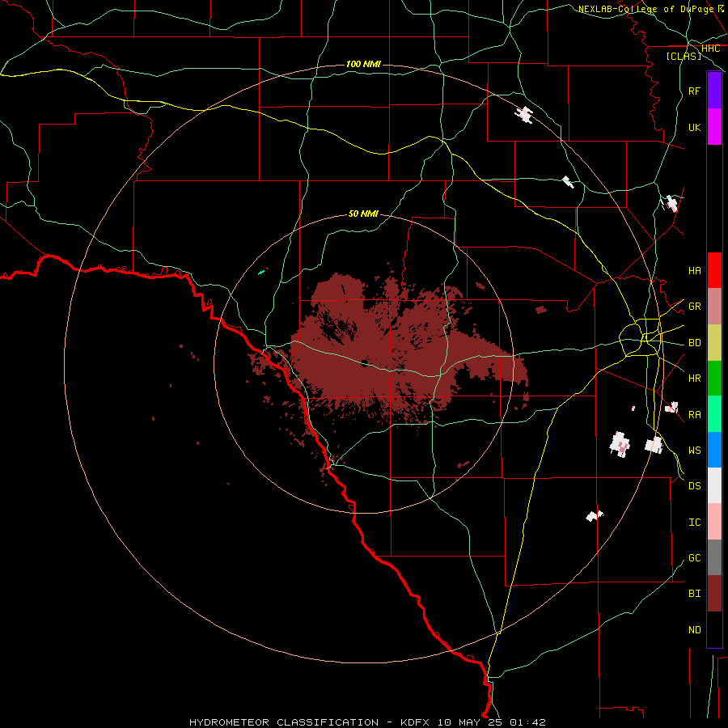Viewport: 728px width, 728px height.
Task: Click the 'HHC' product code text
Action: 711,49
